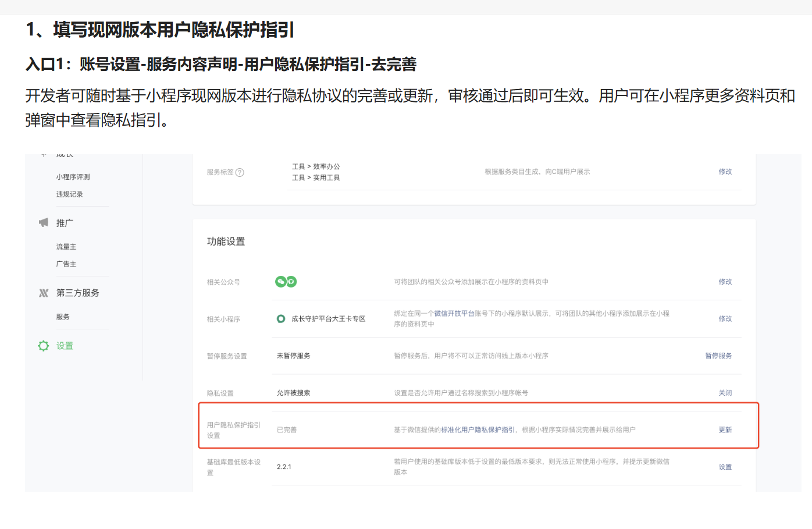Click 暂停服务后，用户将不可以正常访问 description

point(471,356)
